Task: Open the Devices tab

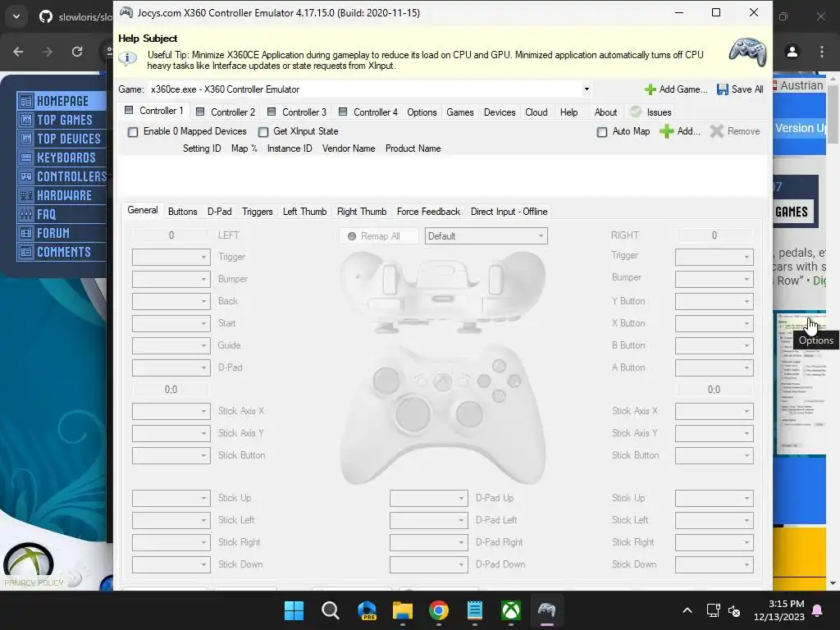Action: pos(500,112)
